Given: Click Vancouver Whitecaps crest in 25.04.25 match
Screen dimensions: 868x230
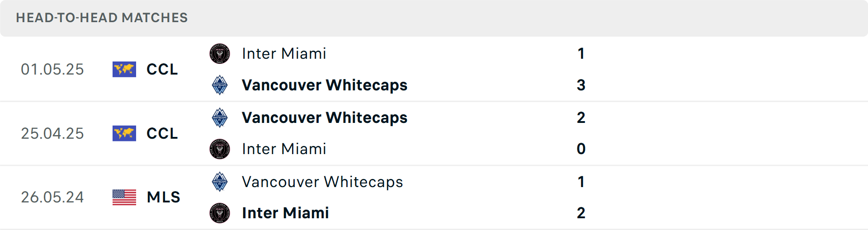Looking at the screenshot, I should tap(220, 117).
